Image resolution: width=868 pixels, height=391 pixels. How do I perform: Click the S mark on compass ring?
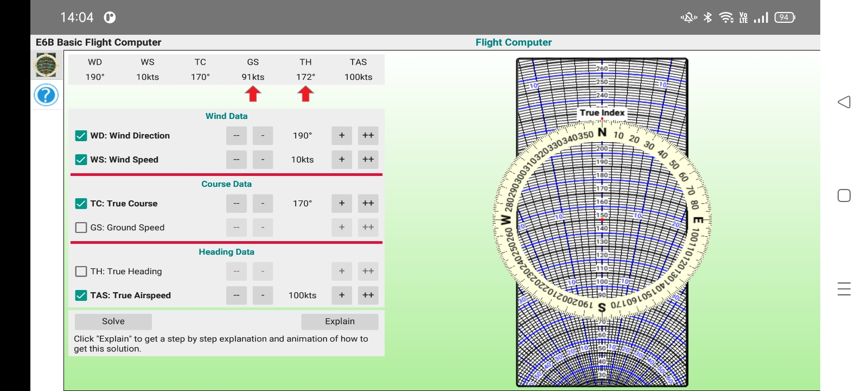click(x=602, y=308)
